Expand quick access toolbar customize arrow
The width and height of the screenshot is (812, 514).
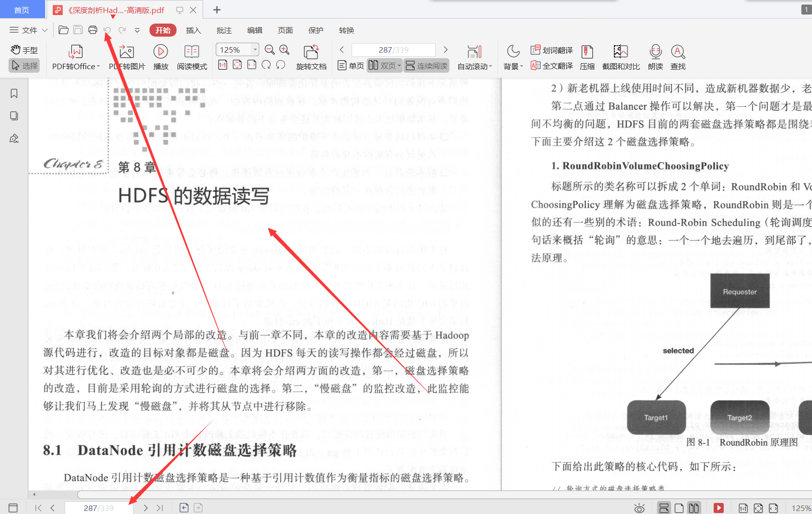(x=137, y=30)
